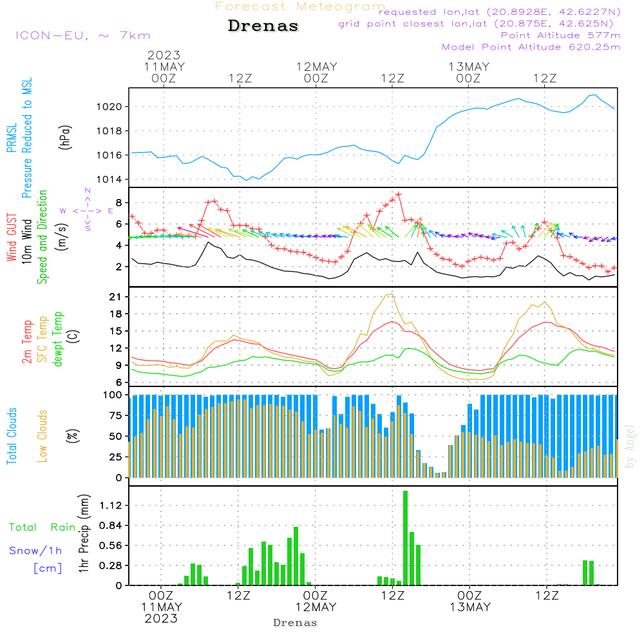
Task: Click the 0.84 tick on precipitation axis
Action: (x=111, y=526)
